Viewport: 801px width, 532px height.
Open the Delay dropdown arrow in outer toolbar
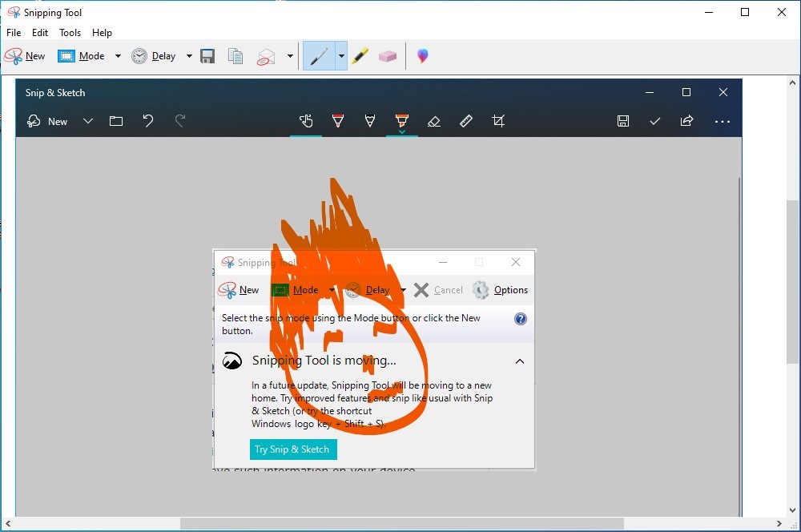(x=189, y=56)
